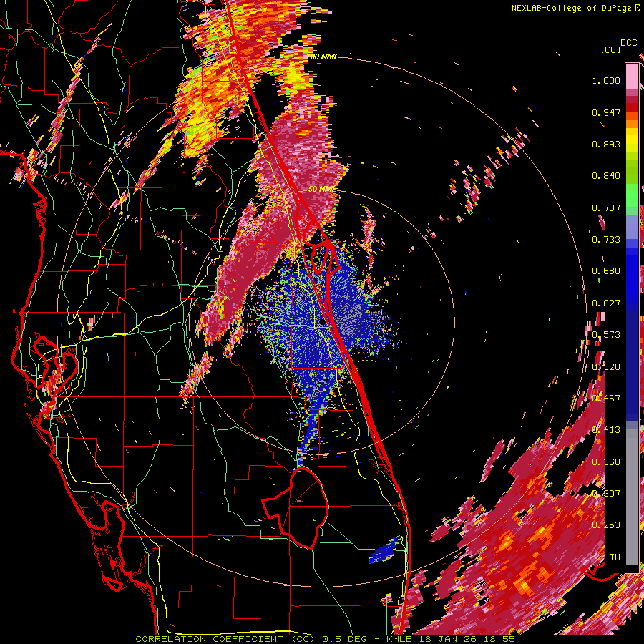The image size is (644, 644).
Task: Click the 0.627 scale value
Action: [606, 303]
